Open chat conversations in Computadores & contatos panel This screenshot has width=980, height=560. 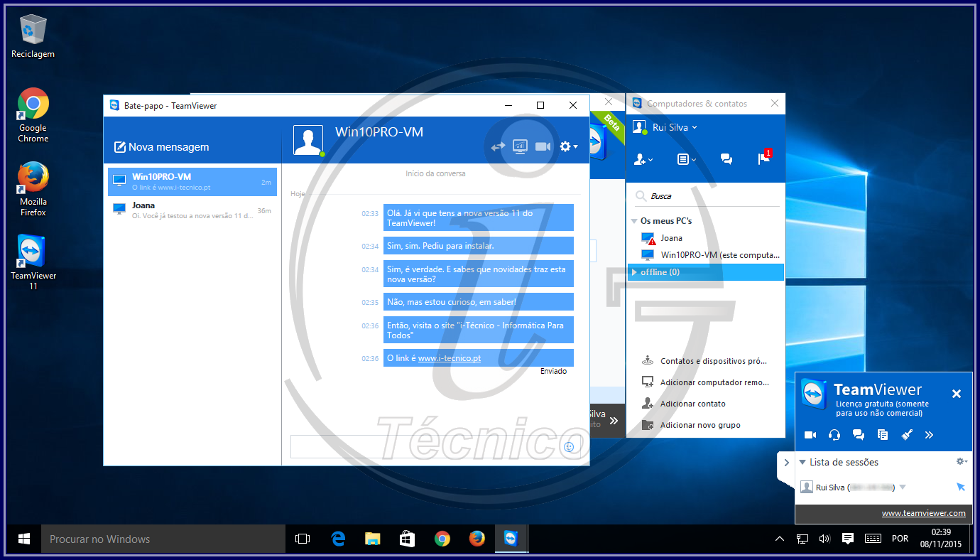[x=726, y=159]
